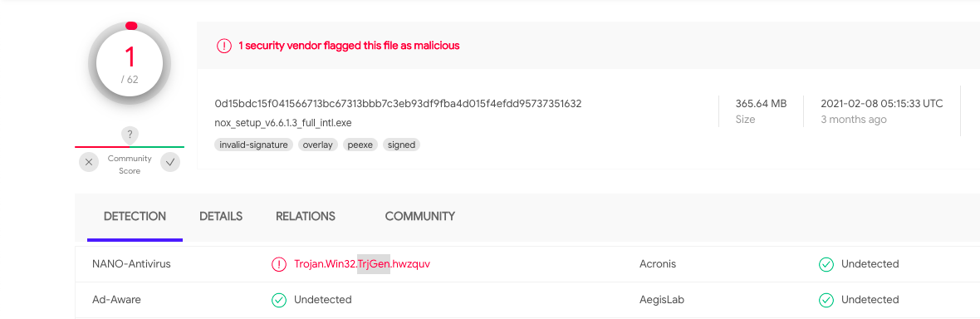Viewport: 980px width, 319px height.
Task: Click the red alert icon beside the malicious warning
Action: (223, 46)
